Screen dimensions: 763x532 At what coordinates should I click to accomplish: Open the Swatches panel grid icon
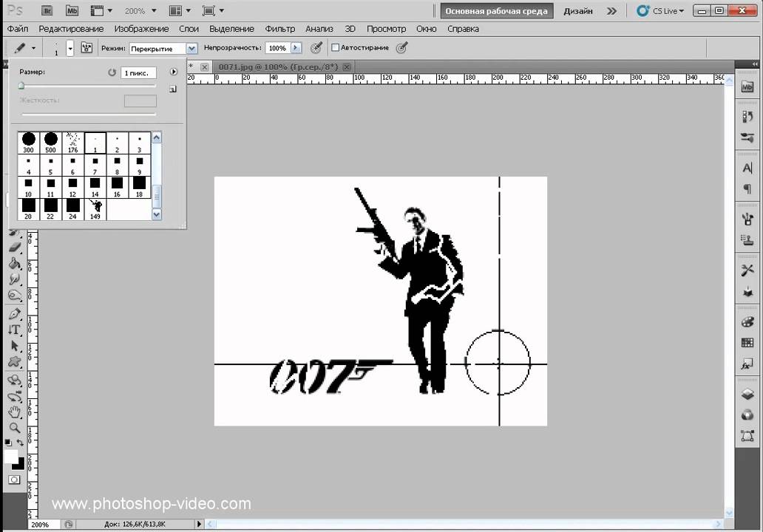click(x=747, y=343)
